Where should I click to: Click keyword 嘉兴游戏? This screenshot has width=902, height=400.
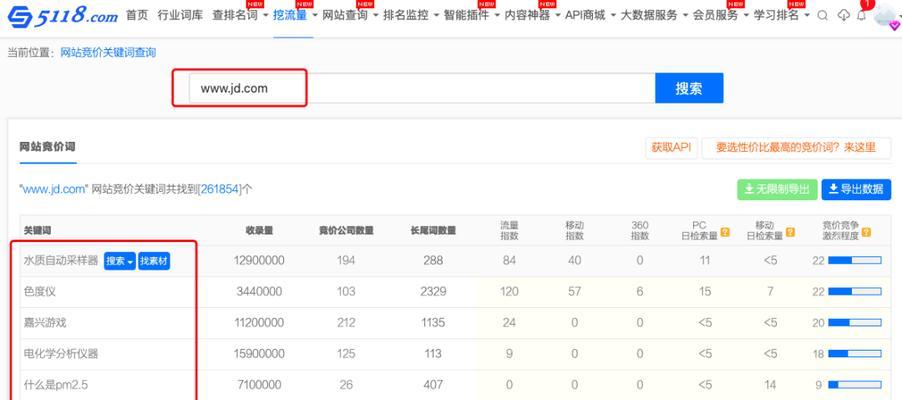45,323
